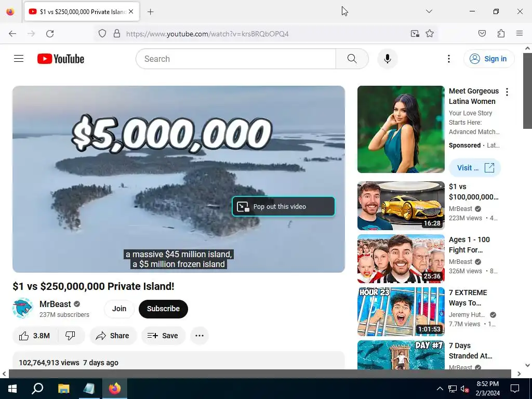Save video to a playlist

click(x=163, y=336)
